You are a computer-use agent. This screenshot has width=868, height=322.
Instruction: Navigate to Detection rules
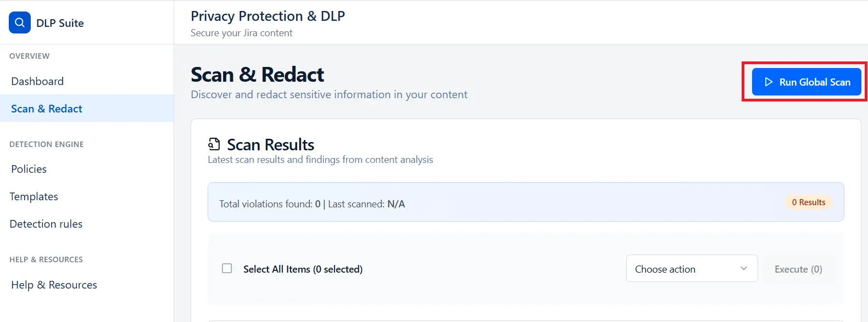(46, 223)
